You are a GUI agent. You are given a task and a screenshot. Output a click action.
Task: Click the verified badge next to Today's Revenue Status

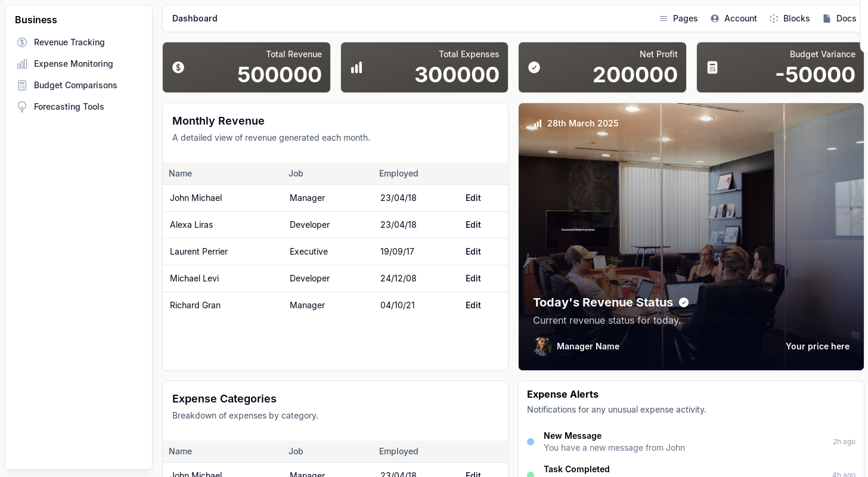point(684,302)
